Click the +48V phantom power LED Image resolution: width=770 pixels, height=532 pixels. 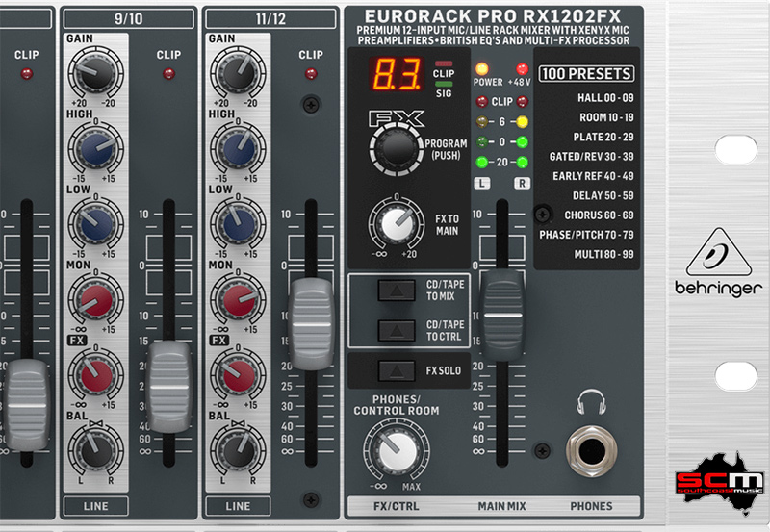(522, 68)
